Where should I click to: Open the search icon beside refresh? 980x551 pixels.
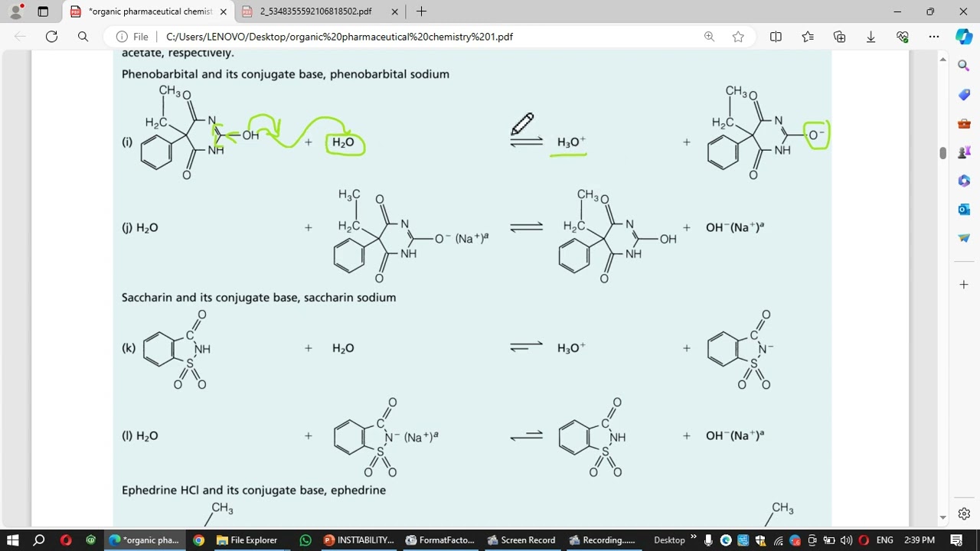[x=83, y=36]
